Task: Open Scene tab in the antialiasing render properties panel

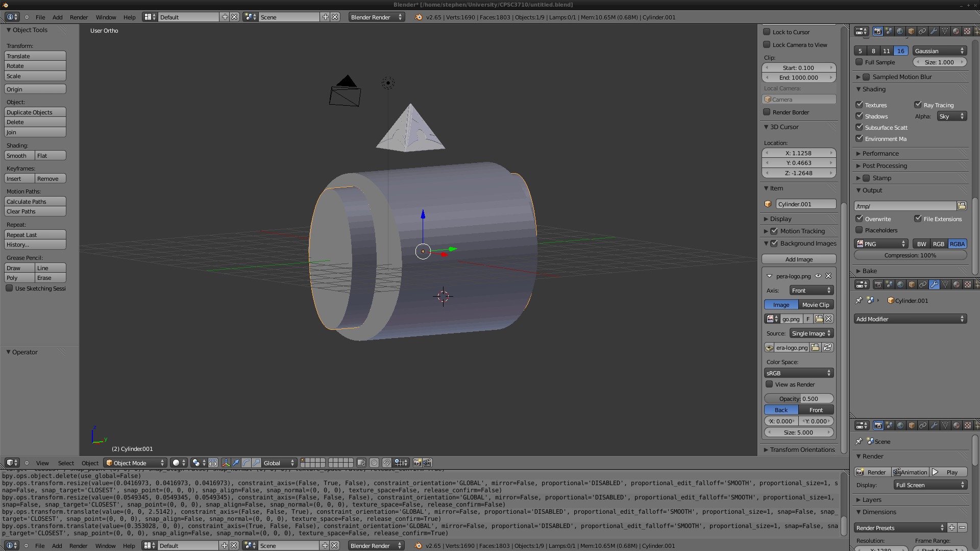Action: (889, 31)
